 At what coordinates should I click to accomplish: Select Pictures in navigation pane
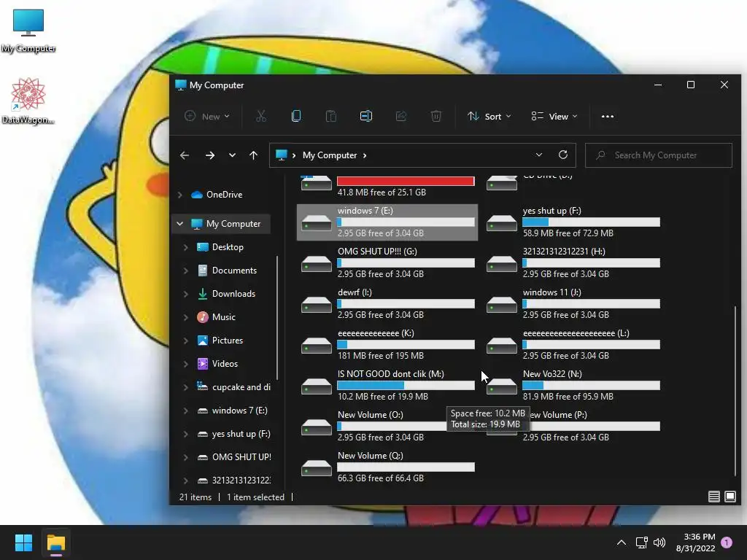click(x=228, y=341)
